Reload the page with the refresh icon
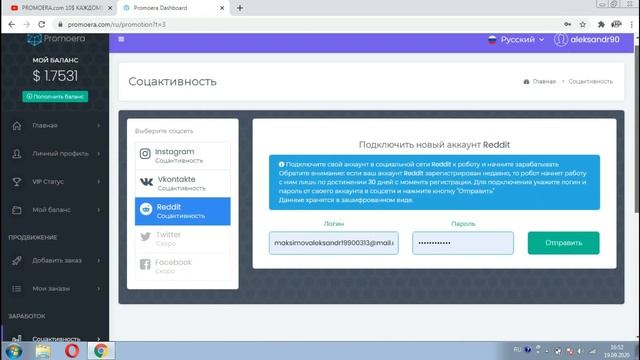This screenshot has width=640, height=360. click(x=42, y=24)
